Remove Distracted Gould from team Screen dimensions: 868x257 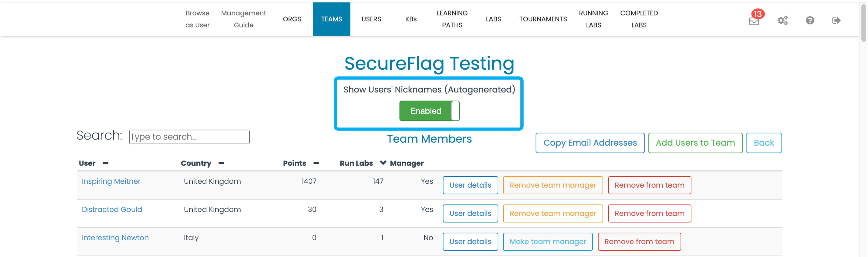(x=649, y=214)
